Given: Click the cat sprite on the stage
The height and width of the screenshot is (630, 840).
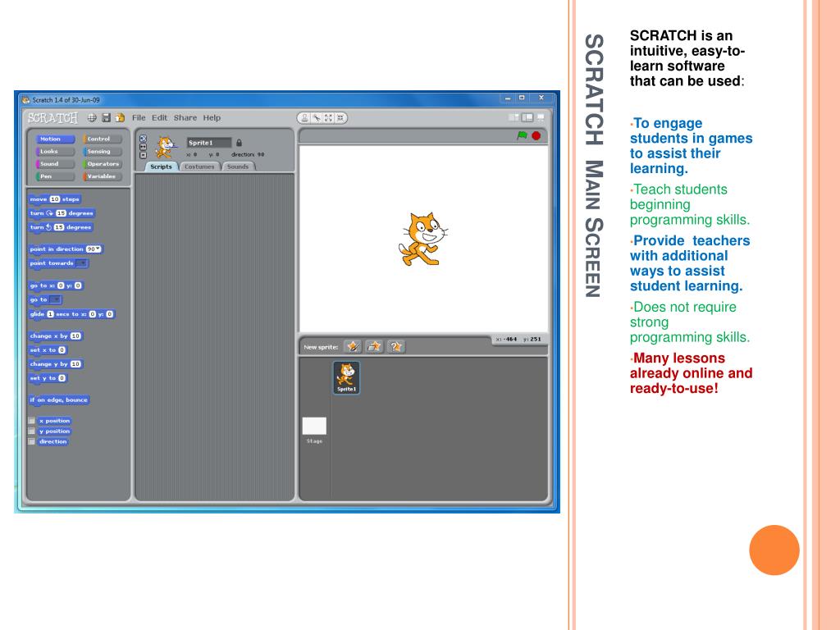Looking at the screenshot, I should [422, 239].
